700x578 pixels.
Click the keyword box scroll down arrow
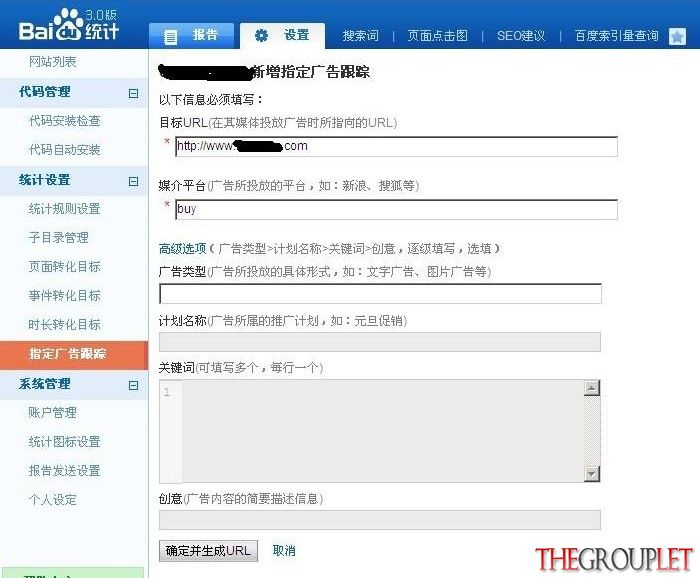tap(592, 474)
